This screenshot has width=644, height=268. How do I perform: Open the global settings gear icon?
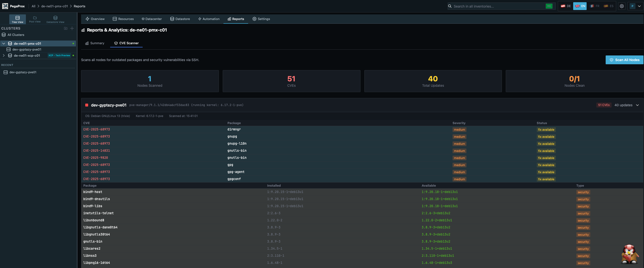coord(622,6)
